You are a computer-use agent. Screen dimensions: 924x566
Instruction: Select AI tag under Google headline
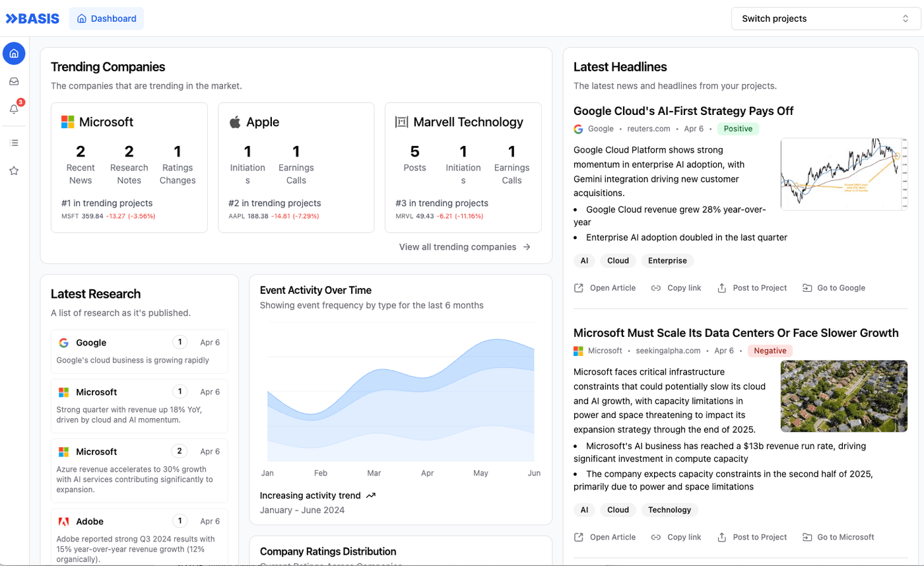click(584, 261)
